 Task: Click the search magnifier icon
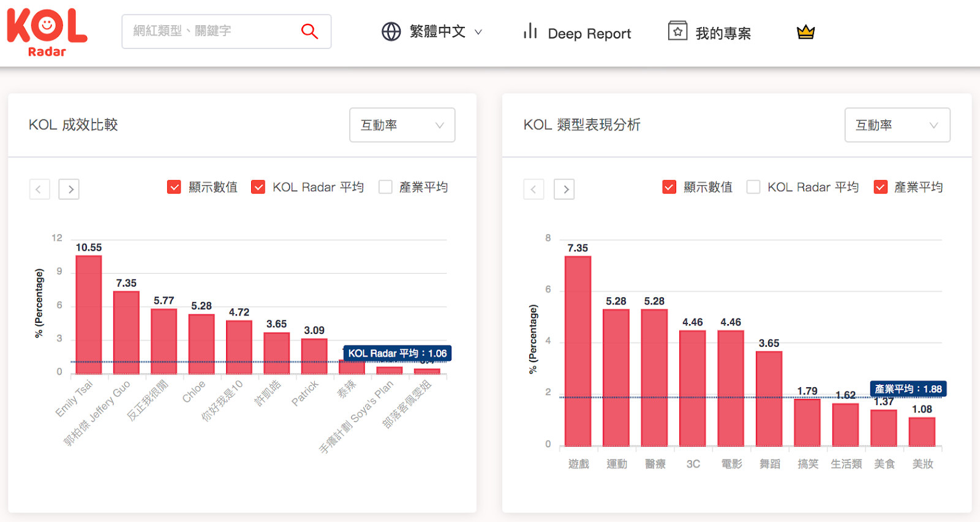click(x=309, y=31)
